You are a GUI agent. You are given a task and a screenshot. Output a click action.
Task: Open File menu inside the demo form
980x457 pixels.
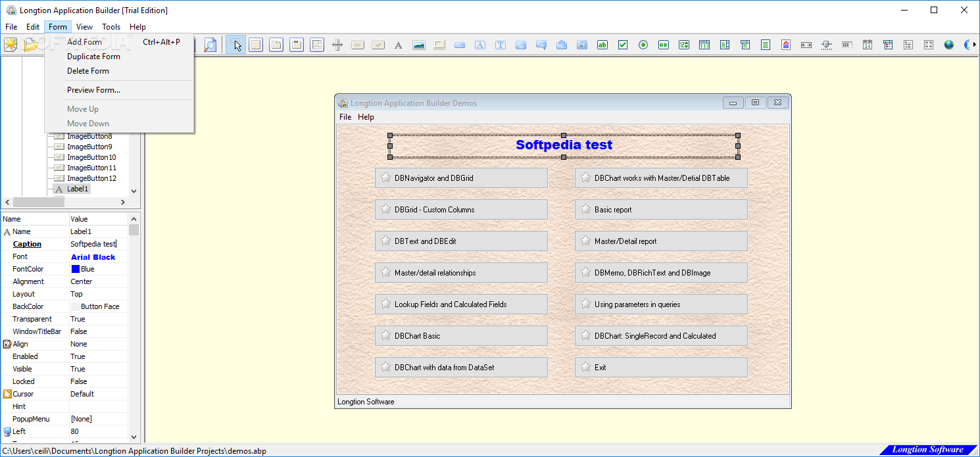pos(345,117)
